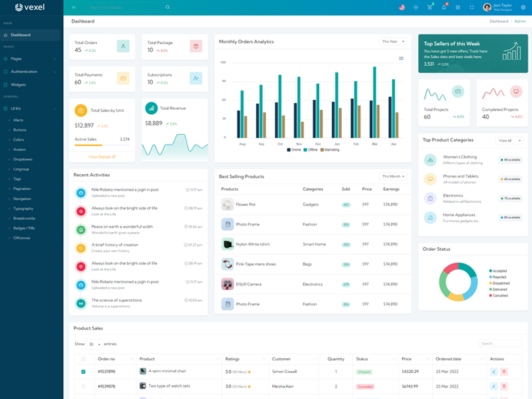
Task: Click the apps grid icon in header
Action: coord(458,7)
